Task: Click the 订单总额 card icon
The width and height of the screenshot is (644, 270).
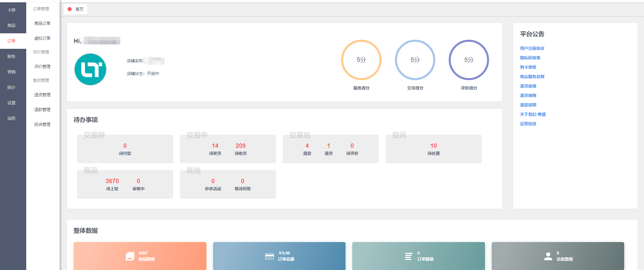Action: [x=270, y=257]
